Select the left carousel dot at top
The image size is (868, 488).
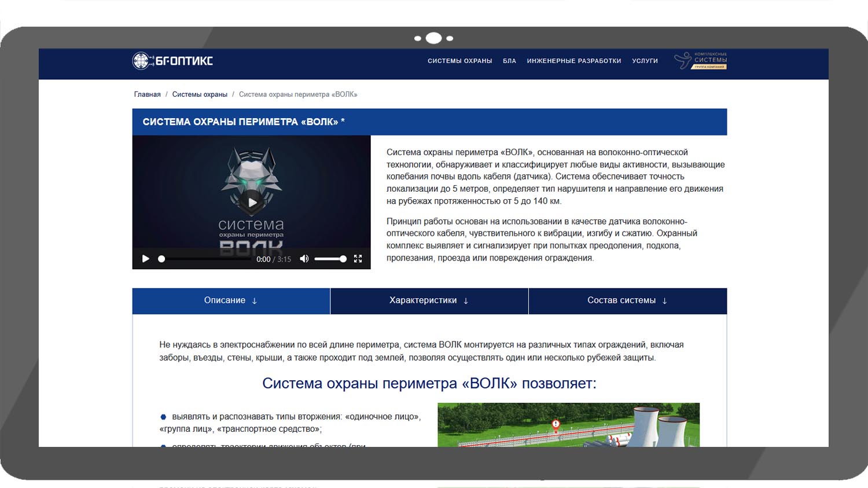(418, 39)
